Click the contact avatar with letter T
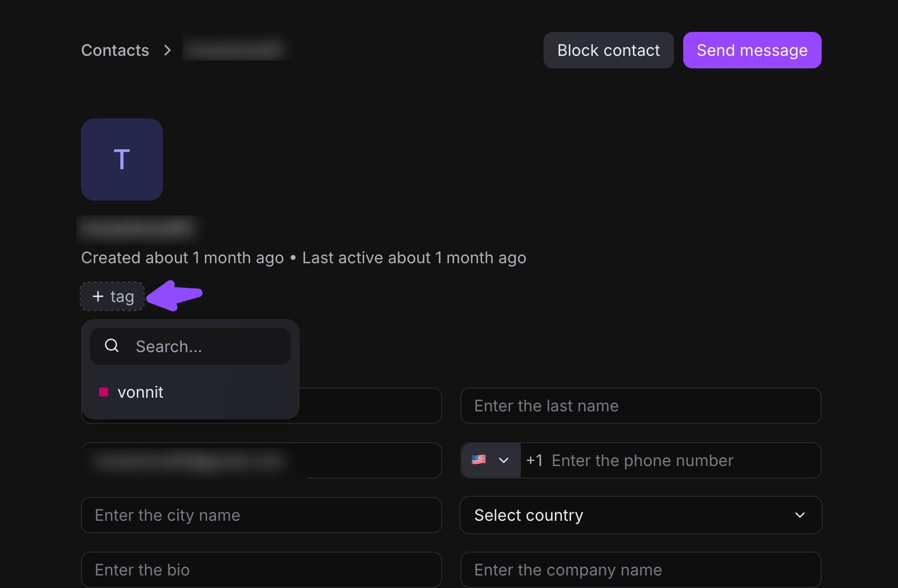898x588 pixels. tap(122, 160)
